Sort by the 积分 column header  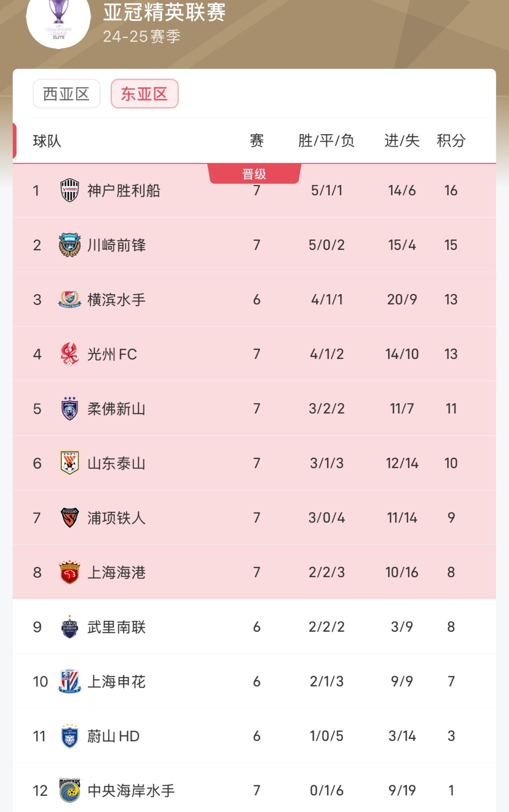tap(452, 140)
